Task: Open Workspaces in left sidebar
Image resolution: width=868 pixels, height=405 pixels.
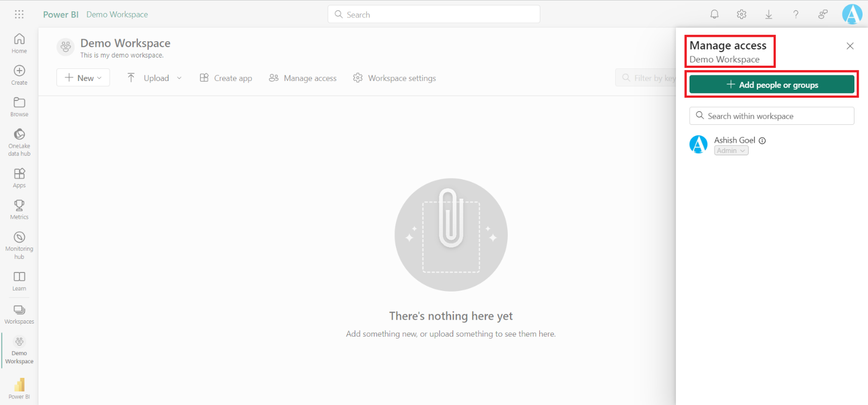Action: (20, 314)
